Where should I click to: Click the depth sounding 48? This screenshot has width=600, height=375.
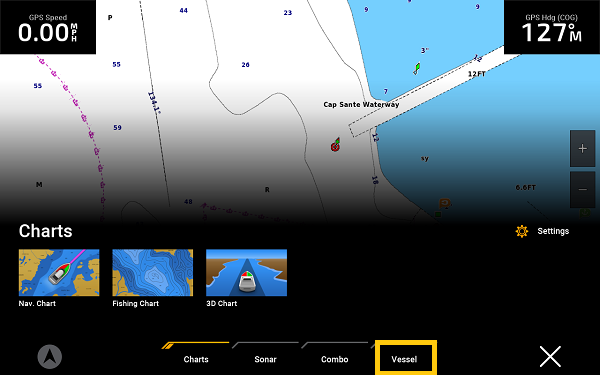pos(188,202)
